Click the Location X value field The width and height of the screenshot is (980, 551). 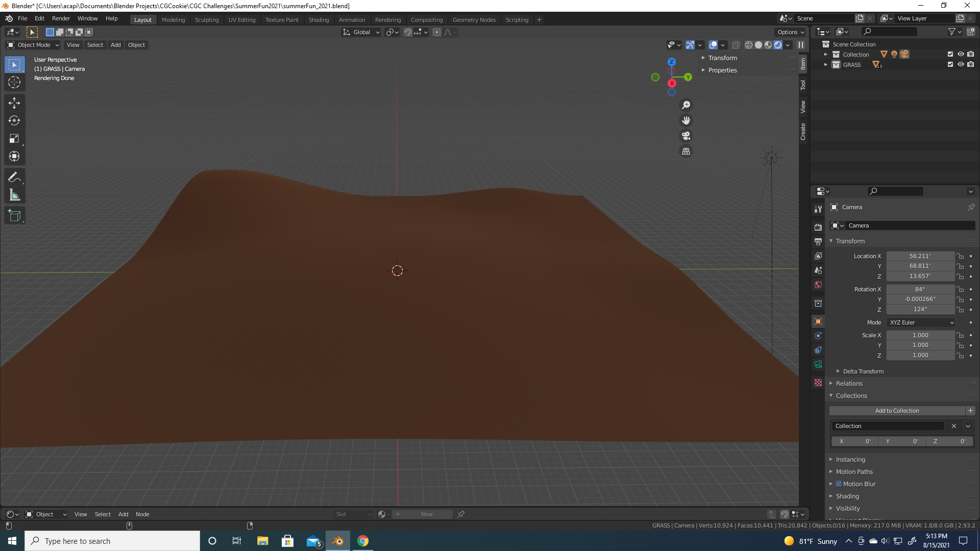tap(920, 256)
